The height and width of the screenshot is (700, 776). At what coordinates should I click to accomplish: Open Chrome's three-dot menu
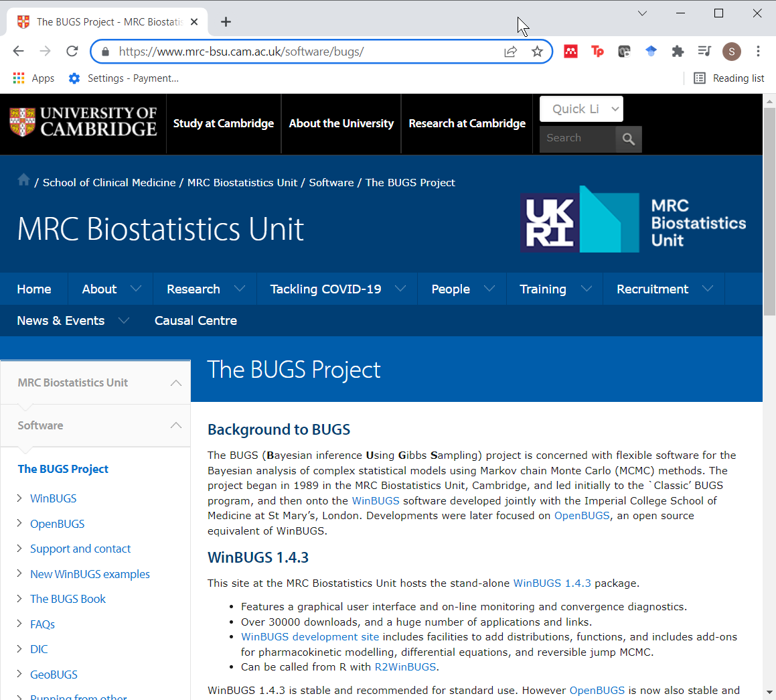tap(758, 51)
